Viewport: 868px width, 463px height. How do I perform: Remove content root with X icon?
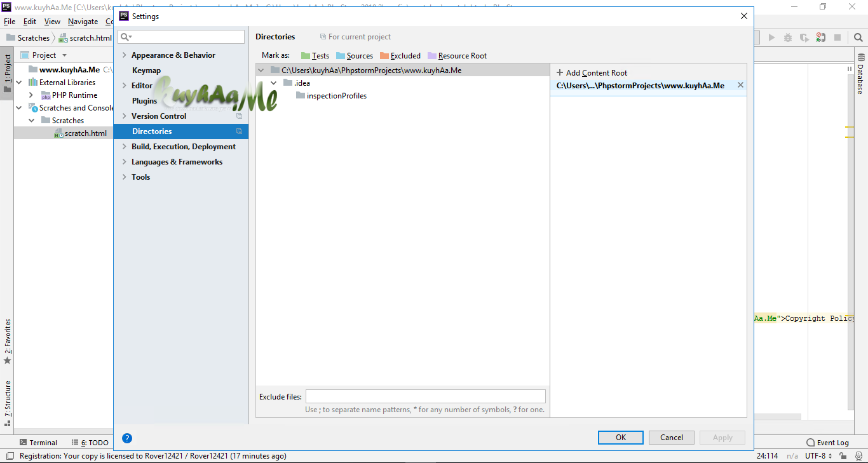pos(740,85)
